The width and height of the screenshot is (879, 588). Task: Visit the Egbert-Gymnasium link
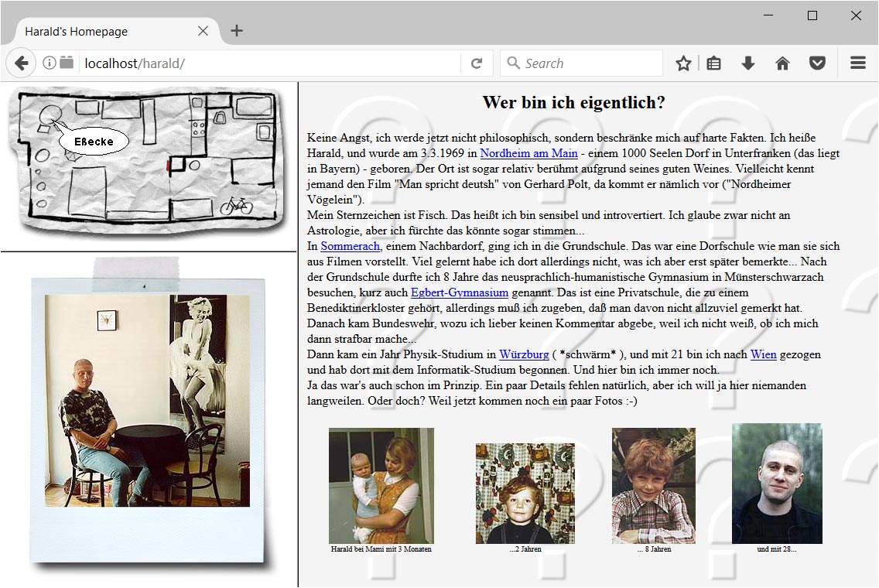(460, 292)
